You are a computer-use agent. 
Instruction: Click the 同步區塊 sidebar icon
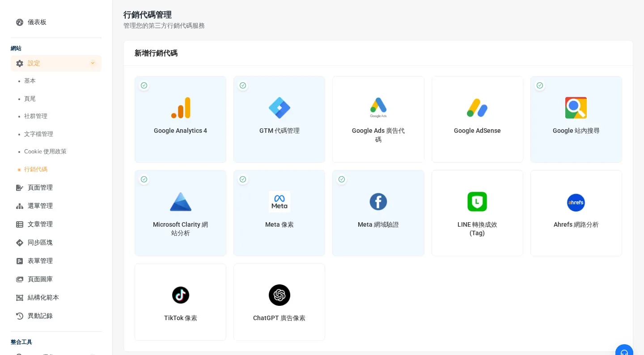click(x=20, y=243)
